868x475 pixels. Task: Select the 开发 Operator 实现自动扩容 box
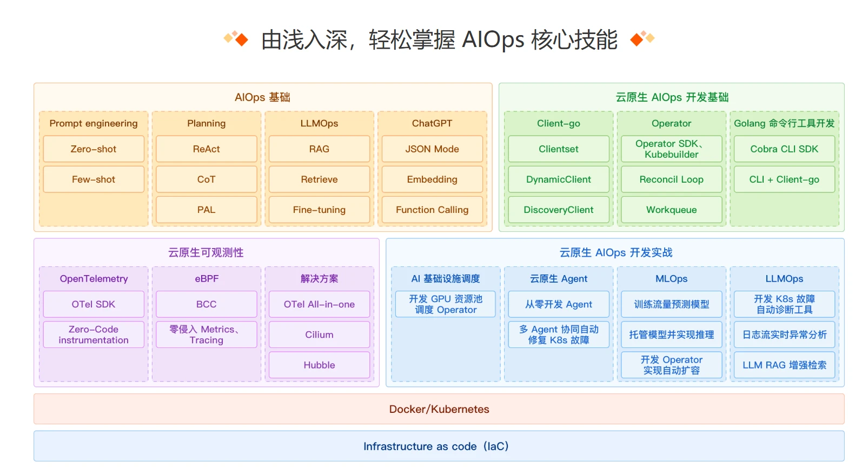click(x=672, y=365)
